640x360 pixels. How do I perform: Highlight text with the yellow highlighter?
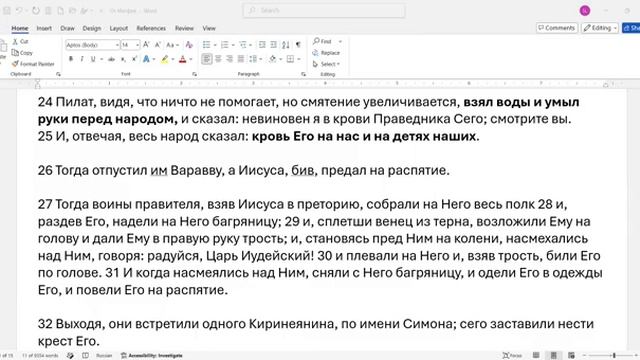[x=164, y=59]
